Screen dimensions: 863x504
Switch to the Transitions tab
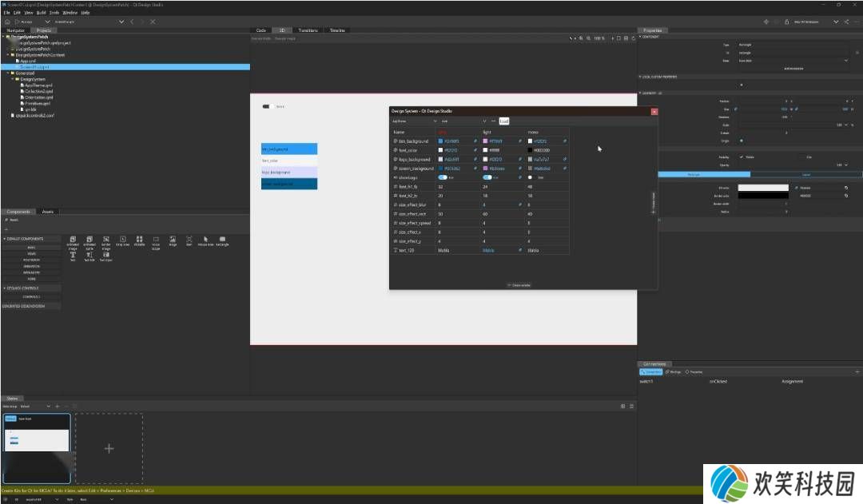coord(308,30)
